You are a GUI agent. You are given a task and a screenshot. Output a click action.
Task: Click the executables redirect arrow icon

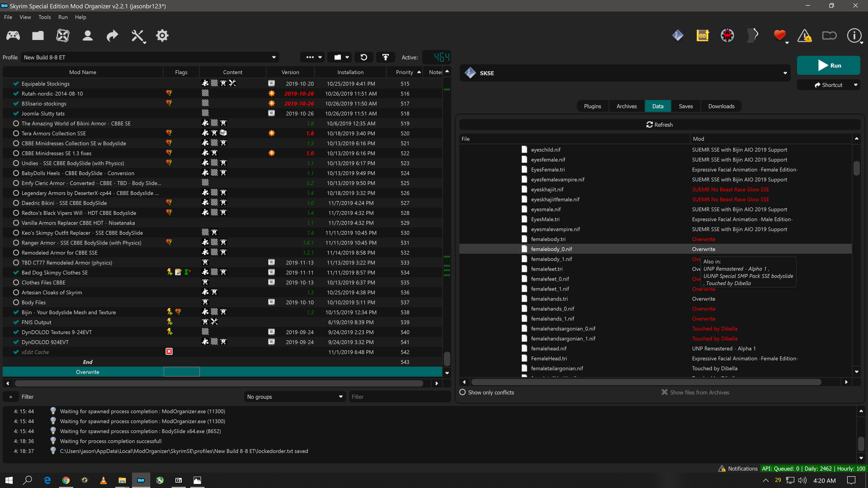click(x=112, y=36)
